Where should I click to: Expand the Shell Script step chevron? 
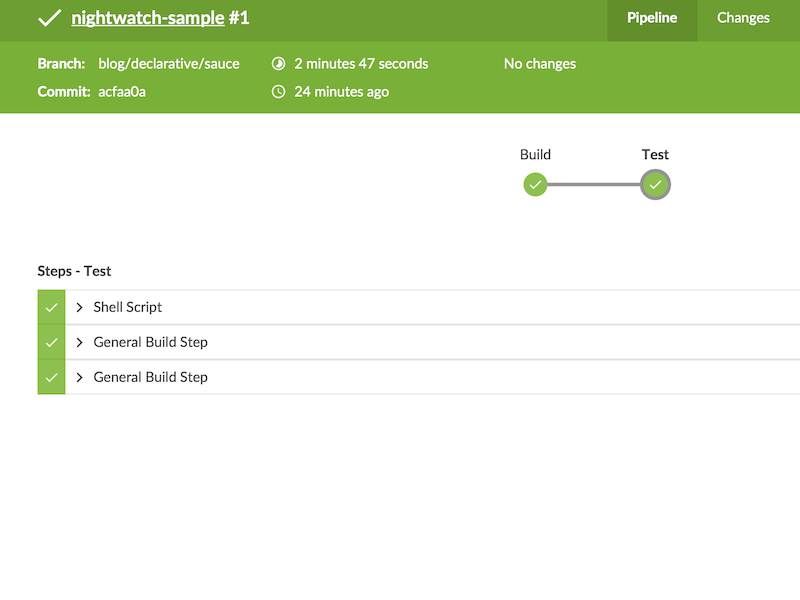(80, 308)
